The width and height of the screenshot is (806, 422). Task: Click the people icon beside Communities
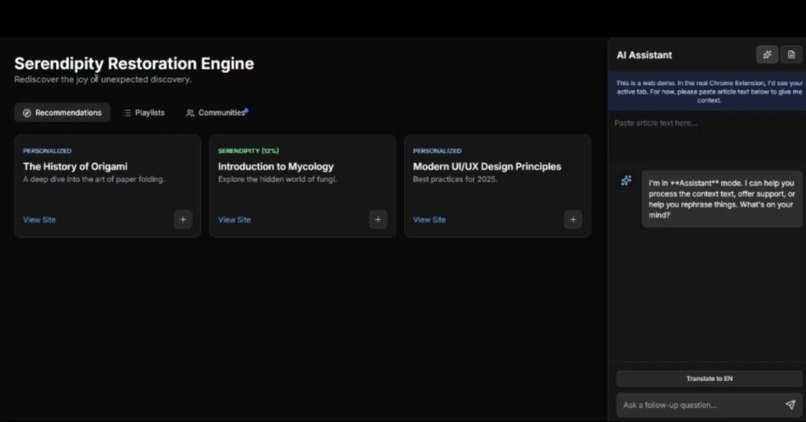click(190, 113)
